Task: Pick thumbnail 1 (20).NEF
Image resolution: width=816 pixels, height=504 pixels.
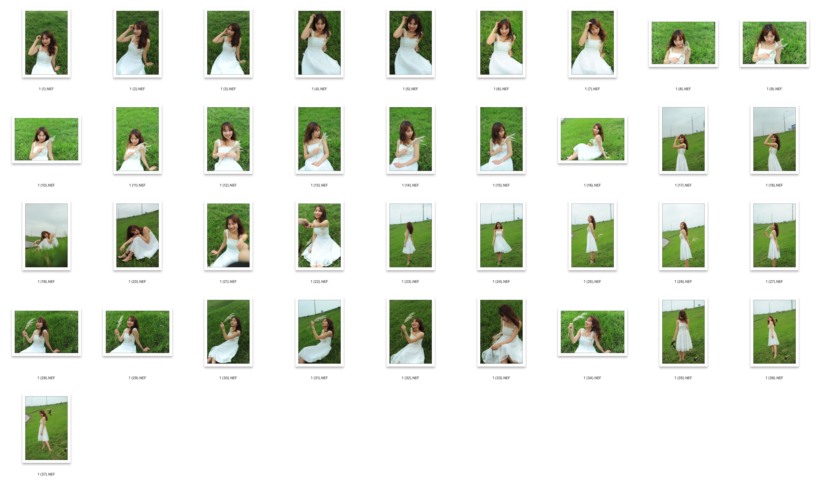Action: coord(138,235)
